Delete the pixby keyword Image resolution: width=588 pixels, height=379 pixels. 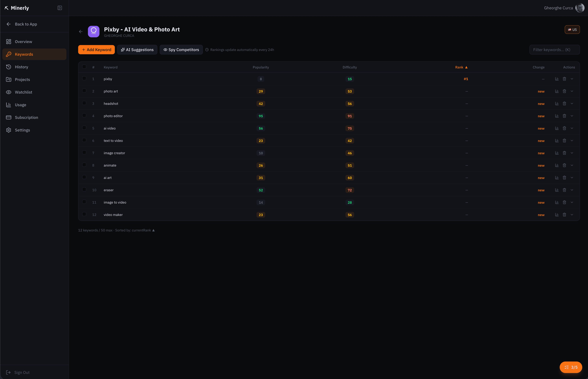[564, 79]
